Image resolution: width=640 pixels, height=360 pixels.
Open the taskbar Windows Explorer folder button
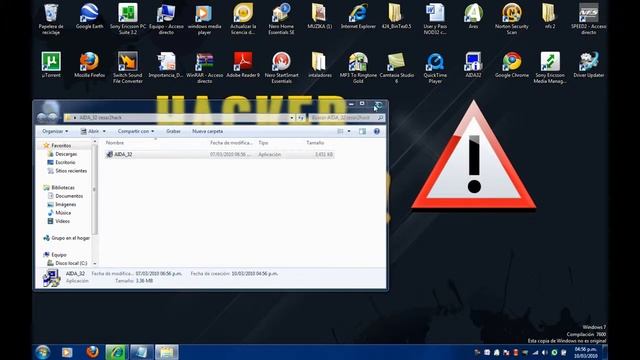pyautogui.click(x=166, y=352)
